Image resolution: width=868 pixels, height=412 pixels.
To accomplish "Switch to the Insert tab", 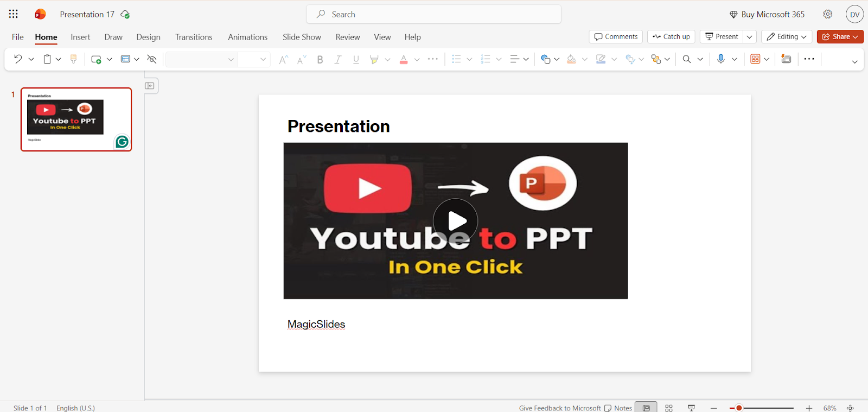I will click(80, 37).
